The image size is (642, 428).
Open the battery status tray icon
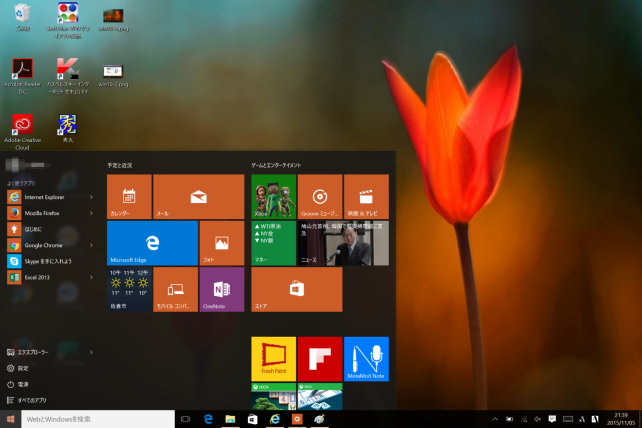(509, 419)
